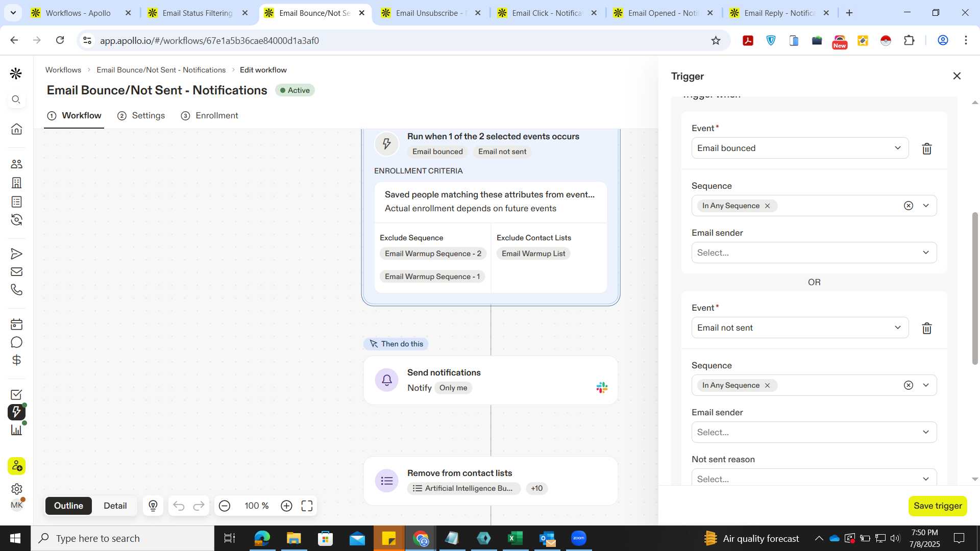
Task: Select the Enrollment step tab
Action: (210, 115)
